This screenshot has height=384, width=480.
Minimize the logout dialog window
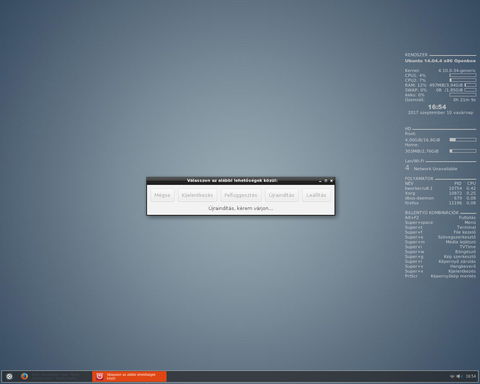coord(320,181)
